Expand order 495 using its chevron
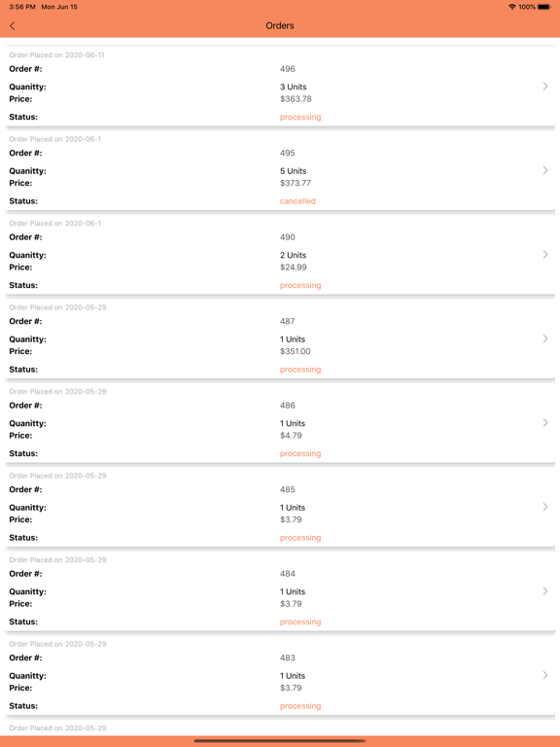 [545, 170]
